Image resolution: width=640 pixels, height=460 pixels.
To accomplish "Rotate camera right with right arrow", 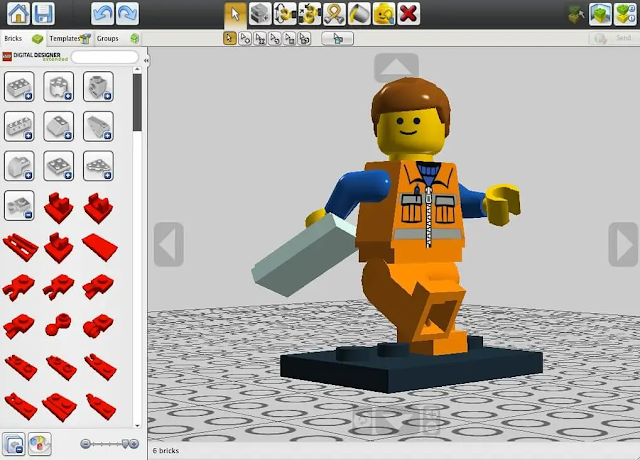I will tap(623, 244).
